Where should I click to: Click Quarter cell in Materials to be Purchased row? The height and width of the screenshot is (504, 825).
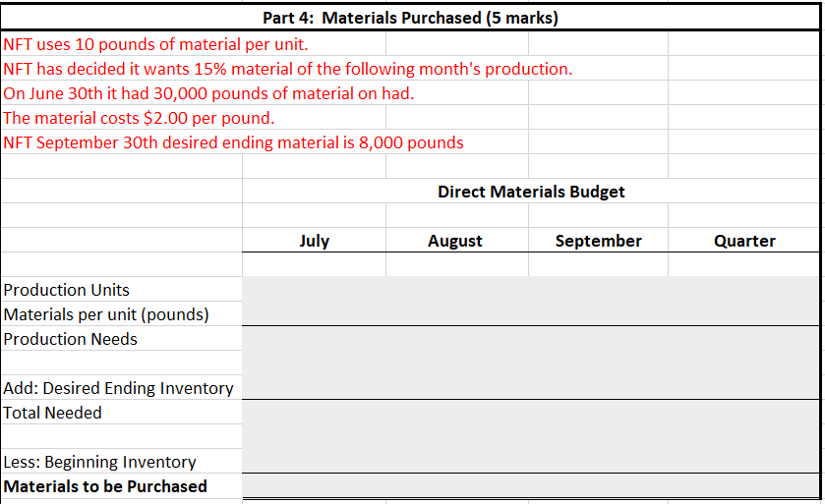(744, 485)
